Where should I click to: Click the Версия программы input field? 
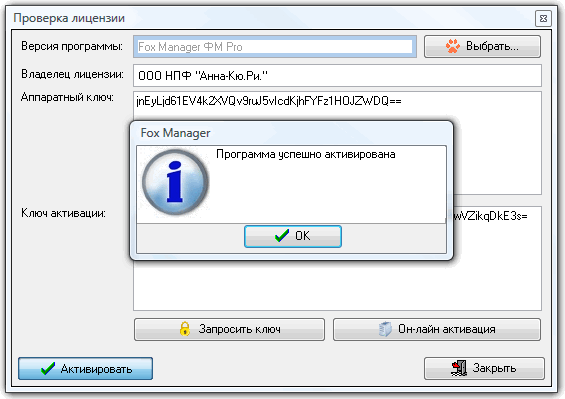tap(275, 46)
